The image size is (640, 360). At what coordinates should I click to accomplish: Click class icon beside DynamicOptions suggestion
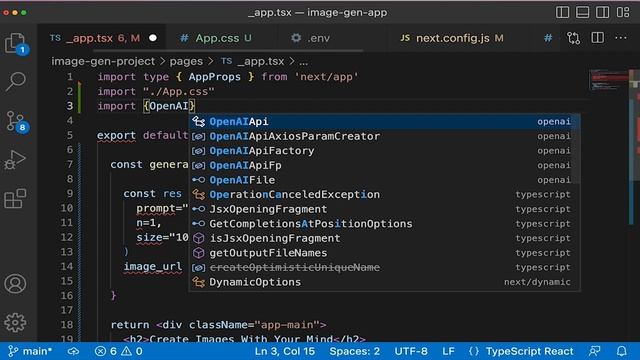pyautogui.click(x=198, y=282)
